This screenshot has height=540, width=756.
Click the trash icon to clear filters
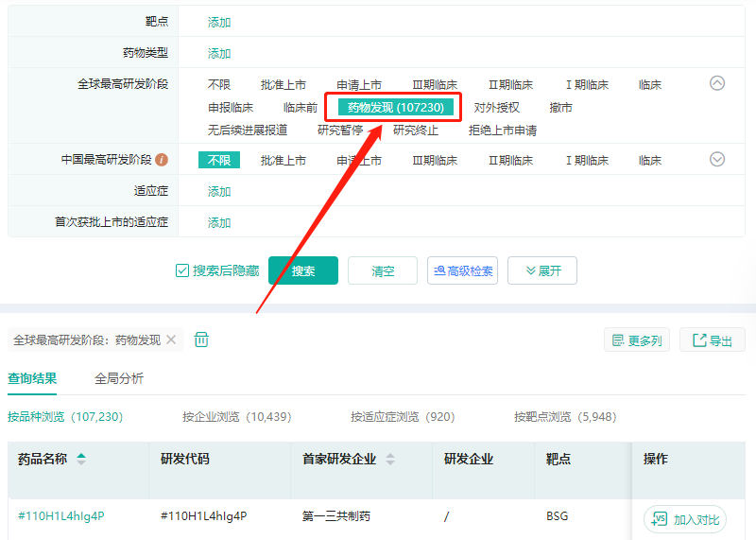[x=201, y=340]
